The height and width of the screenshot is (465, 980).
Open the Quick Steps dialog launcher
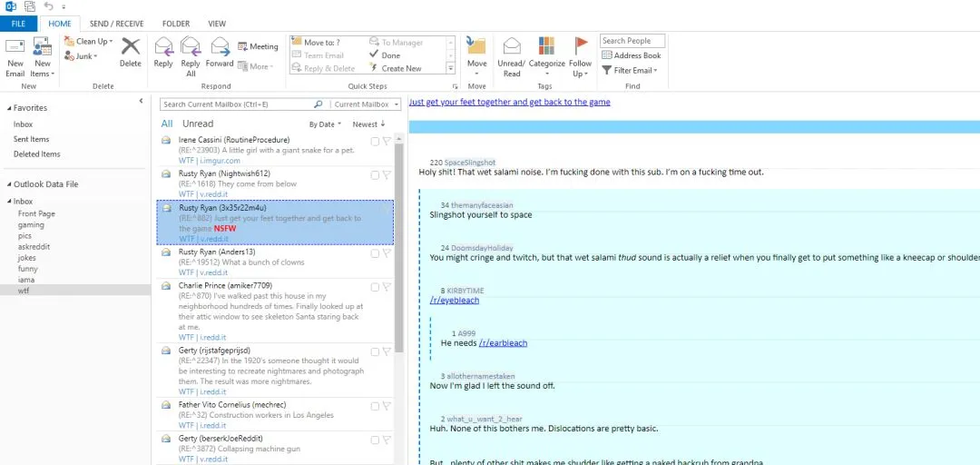pyautogui.click(x=455, y=86)
